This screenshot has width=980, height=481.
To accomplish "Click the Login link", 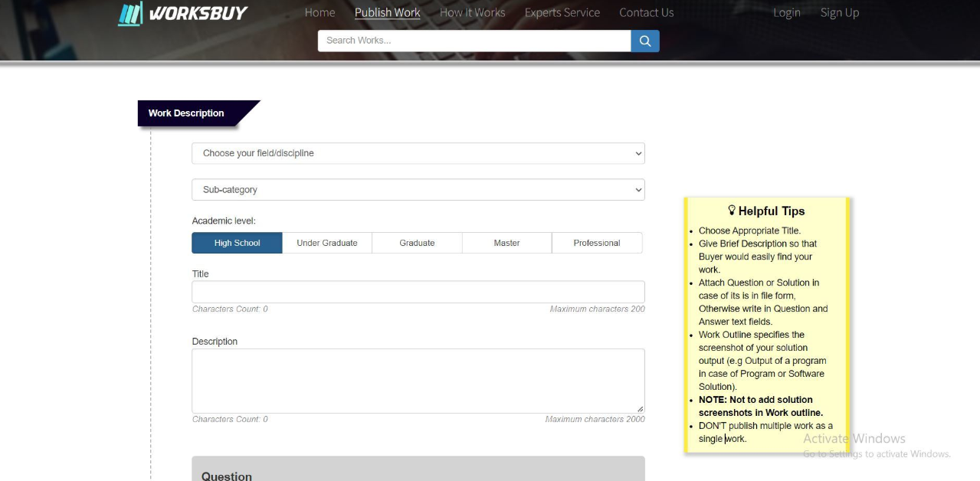I will pos(786,12).
